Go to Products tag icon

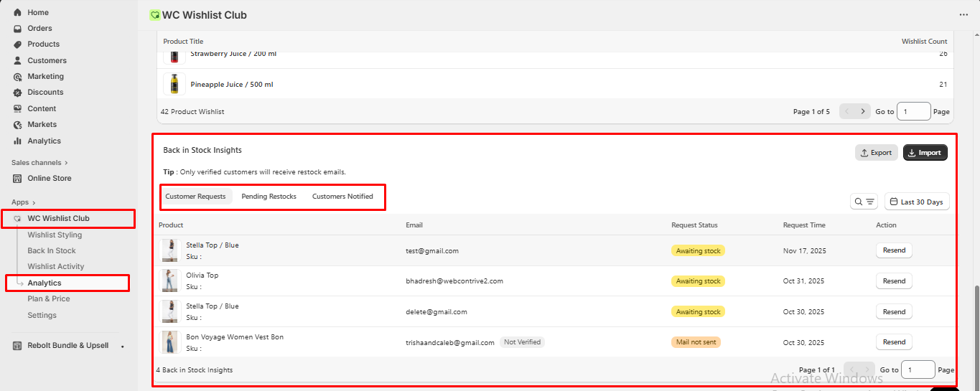(x=17, y=44)
